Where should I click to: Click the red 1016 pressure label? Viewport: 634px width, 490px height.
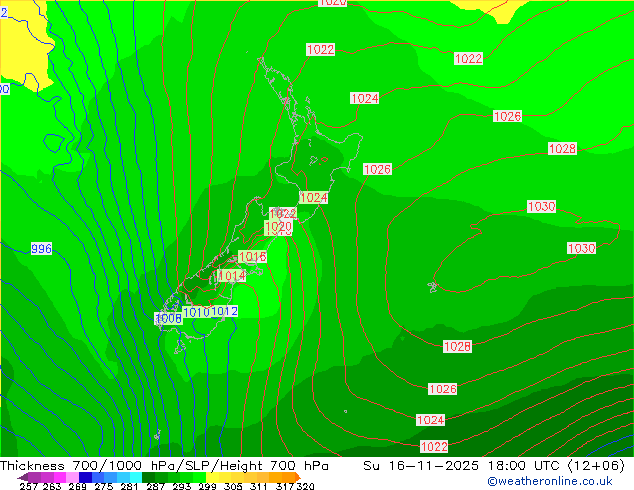252,256
